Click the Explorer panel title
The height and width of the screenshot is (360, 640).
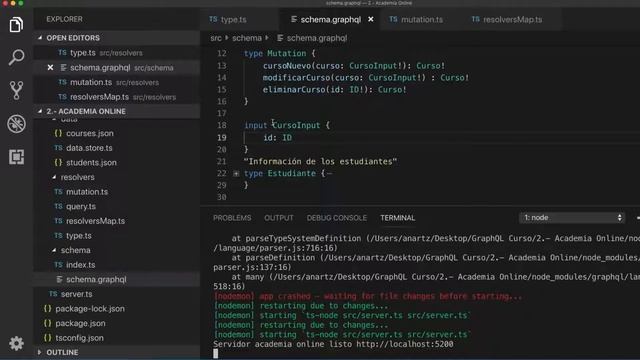[x=64, y=19]
